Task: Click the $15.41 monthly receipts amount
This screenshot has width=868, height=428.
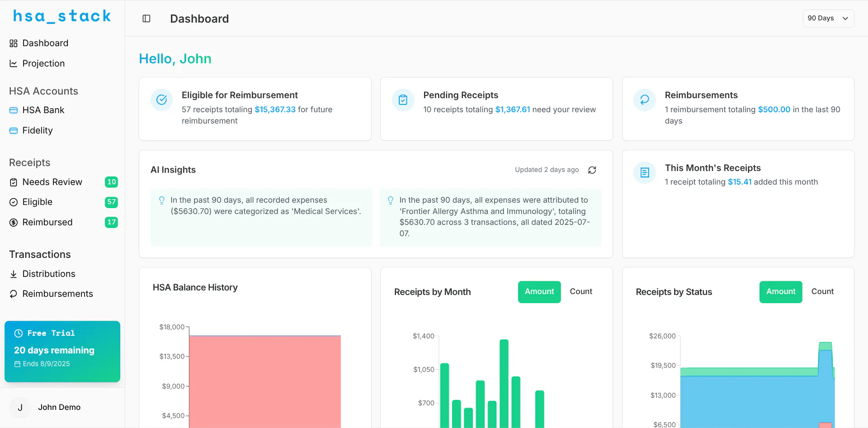Action: click(x=740, y=182)
